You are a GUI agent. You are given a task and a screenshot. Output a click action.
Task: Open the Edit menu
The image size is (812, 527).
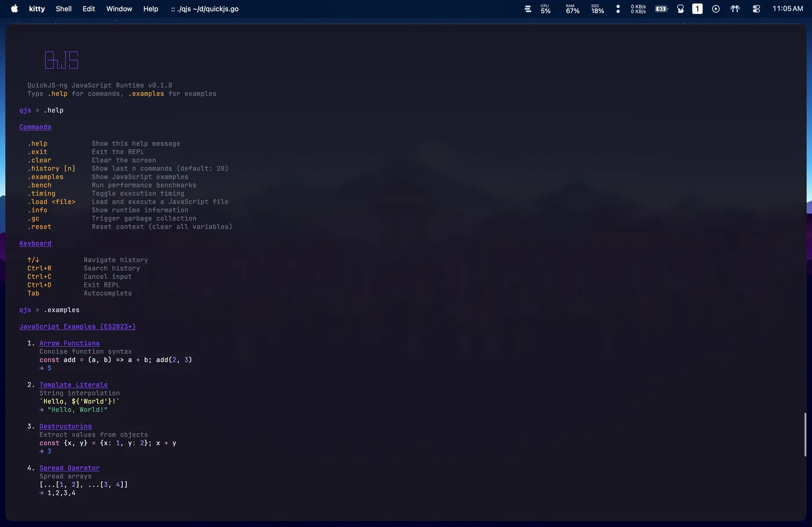(x=89, y=9)
